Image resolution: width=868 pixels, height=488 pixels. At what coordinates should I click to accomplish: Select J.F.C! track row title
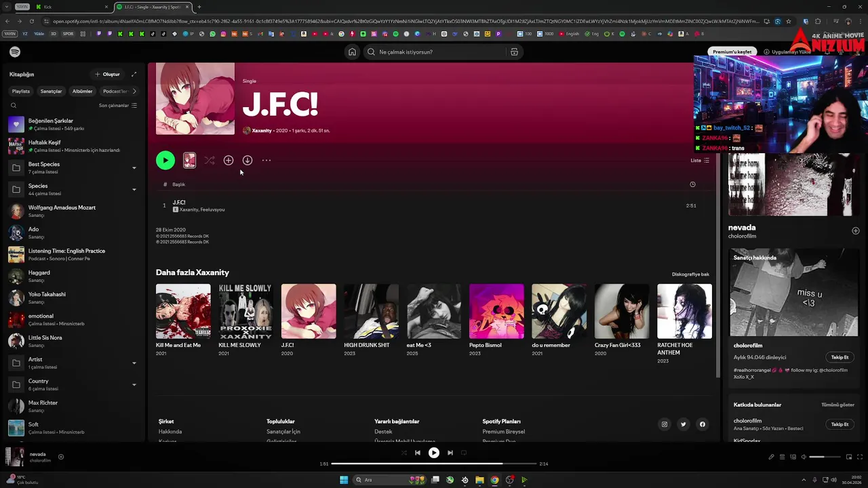(179, 203)
